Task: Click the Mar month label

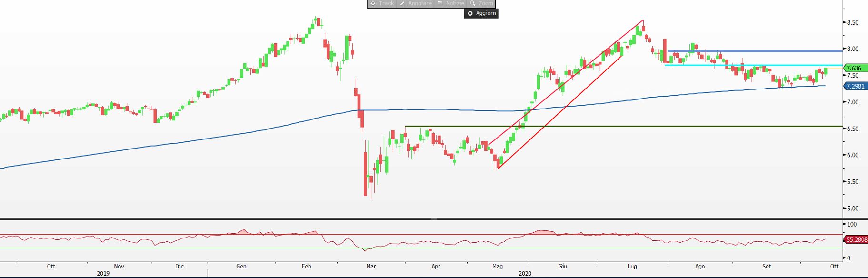Action: (x=371, y=267)
